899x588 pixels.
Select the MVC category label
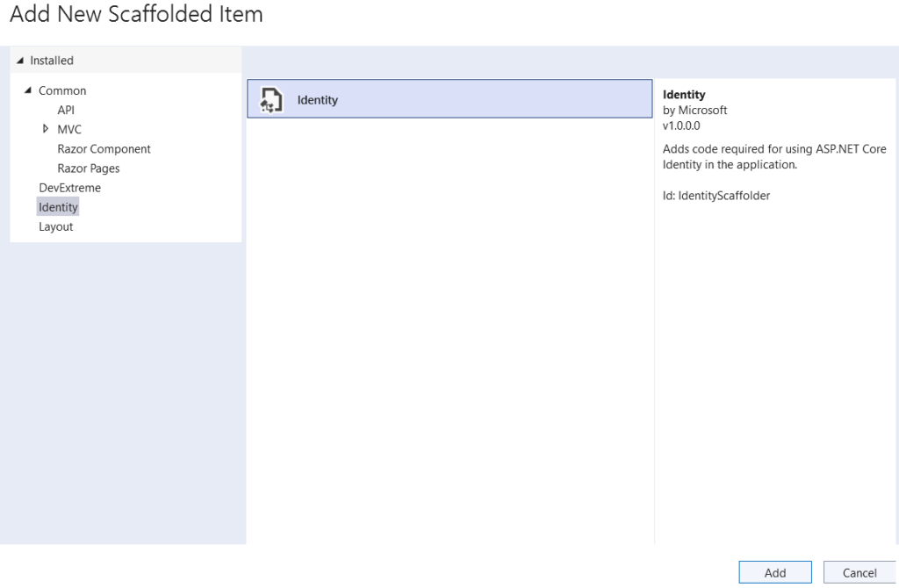[x=69, y=130]
